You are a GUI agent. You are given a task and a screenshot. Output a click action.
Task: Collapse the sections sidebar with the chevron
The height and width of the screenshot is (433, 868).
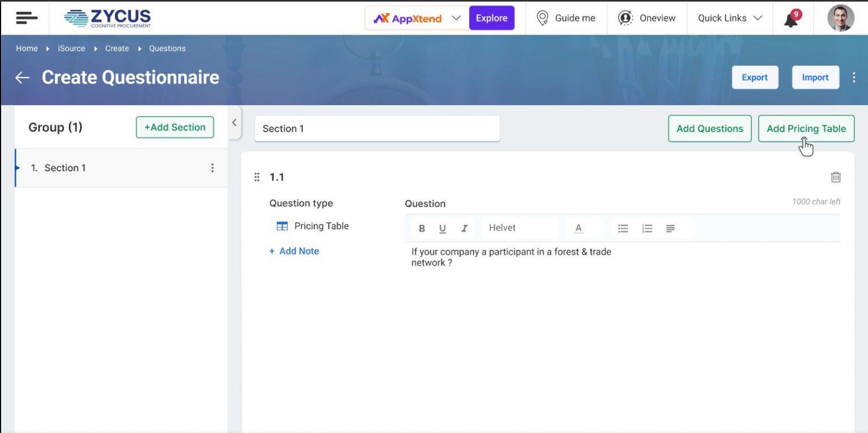pyautogui.click(x=235, y=123)
